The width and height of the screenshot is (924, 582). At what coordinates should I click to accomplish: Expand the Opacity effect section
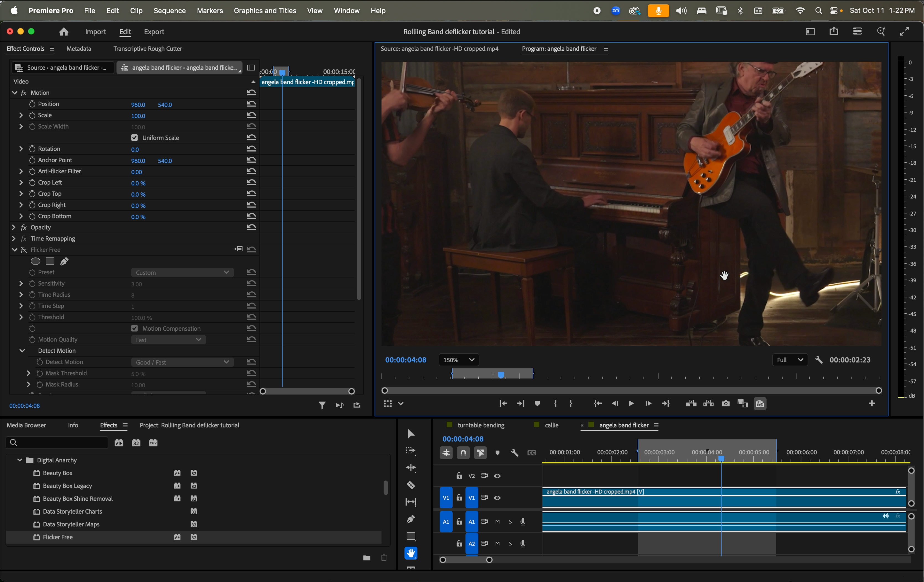(14, 228)
